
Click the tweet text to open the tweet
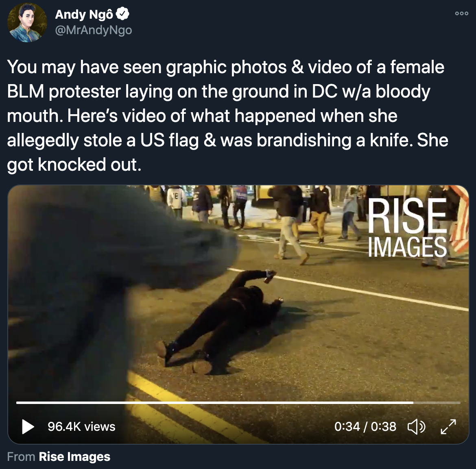click(228, 115)
